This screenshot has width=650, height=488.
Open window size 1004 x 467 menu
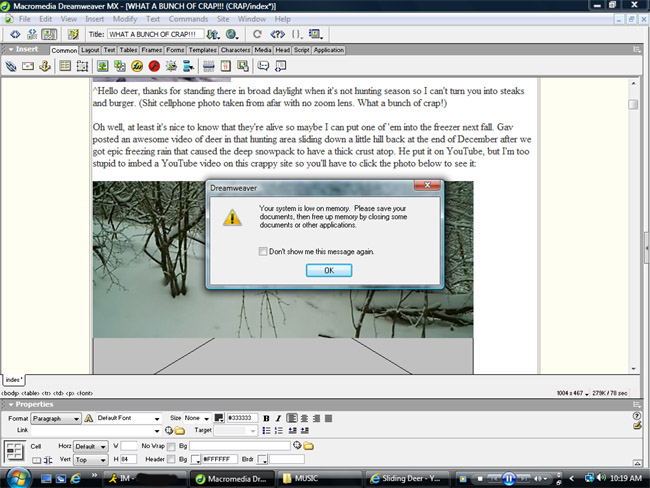(572, 393)
